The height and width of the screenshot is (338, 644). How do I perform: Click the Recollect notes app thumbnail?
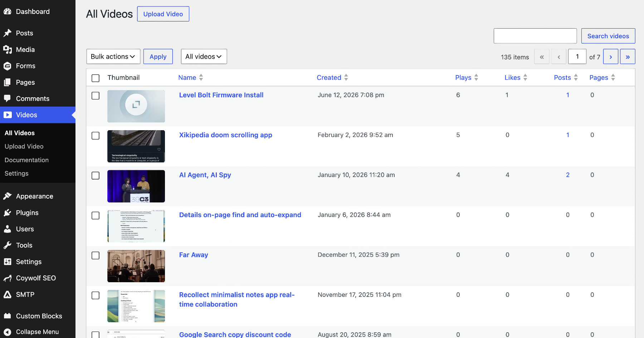click(x=136, y=306)
